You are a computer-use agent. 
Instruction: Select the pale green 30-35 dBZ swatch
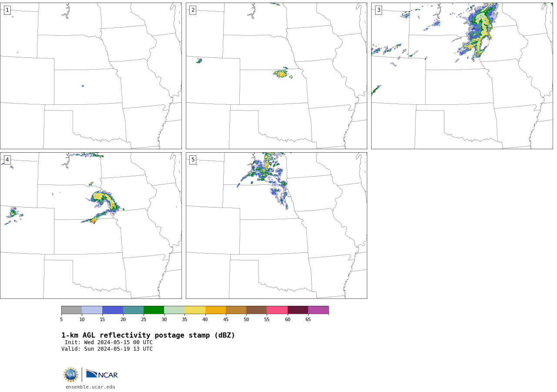tap(174, 310)
